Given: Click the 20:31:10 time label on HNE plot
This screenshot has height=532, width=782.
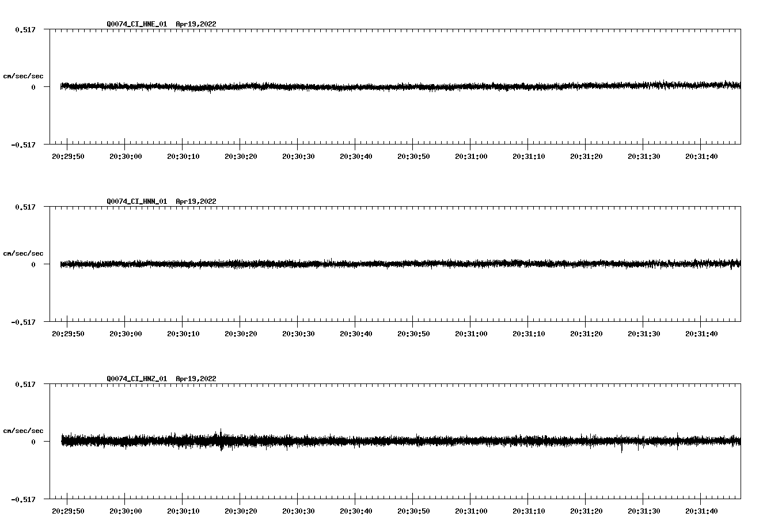Looking at the screenshot, I should click(x=529, y=157).
